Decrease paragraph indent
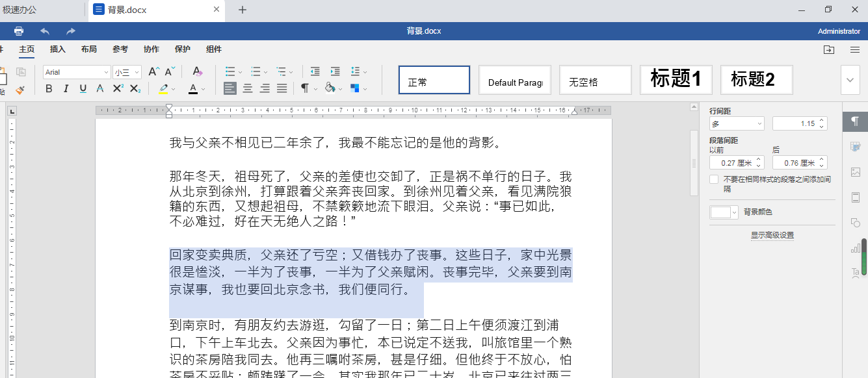The width and height of the screenshot is (868, 378). 315,71
